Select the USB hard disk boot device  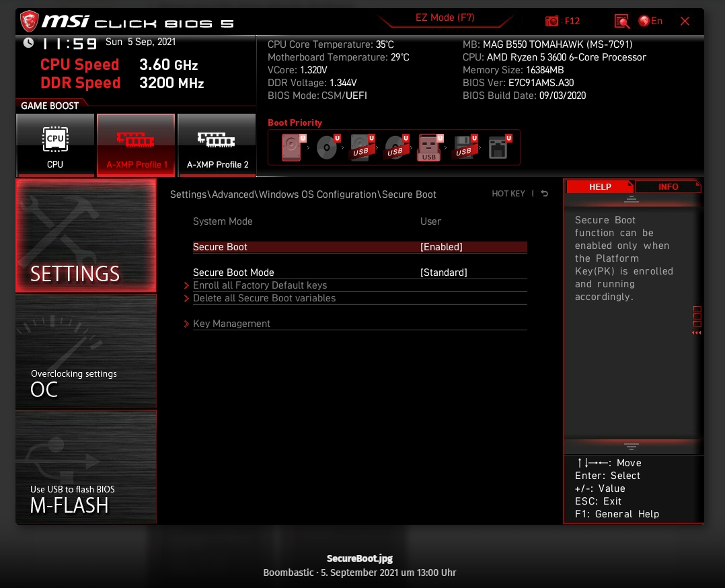tap(362, 147)
